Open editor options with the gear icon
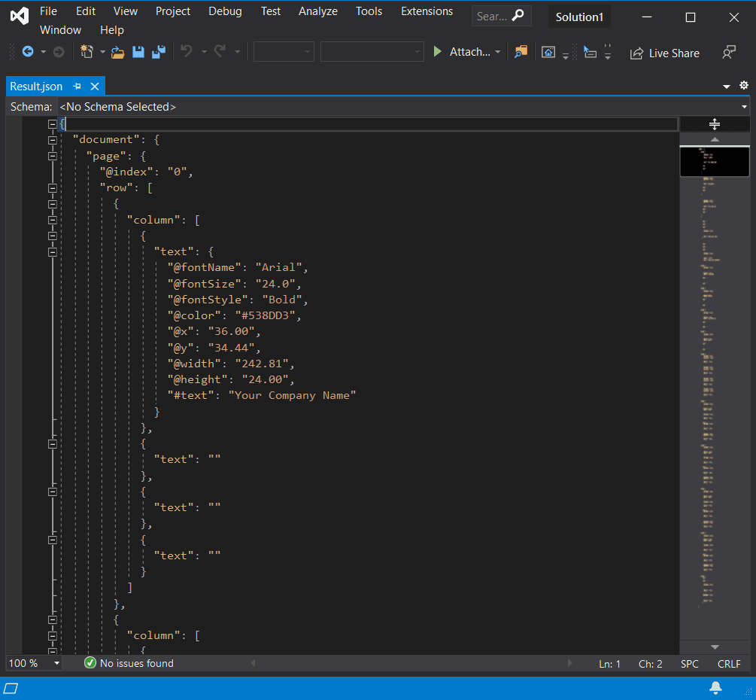Screen dimensions: 756x700 coord(743,85)
